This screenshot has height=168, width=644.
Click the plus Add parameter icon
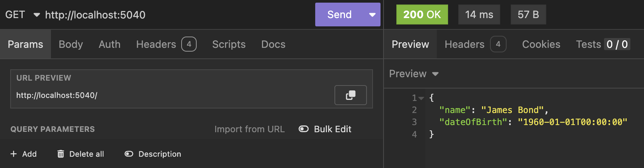point(14,154)
